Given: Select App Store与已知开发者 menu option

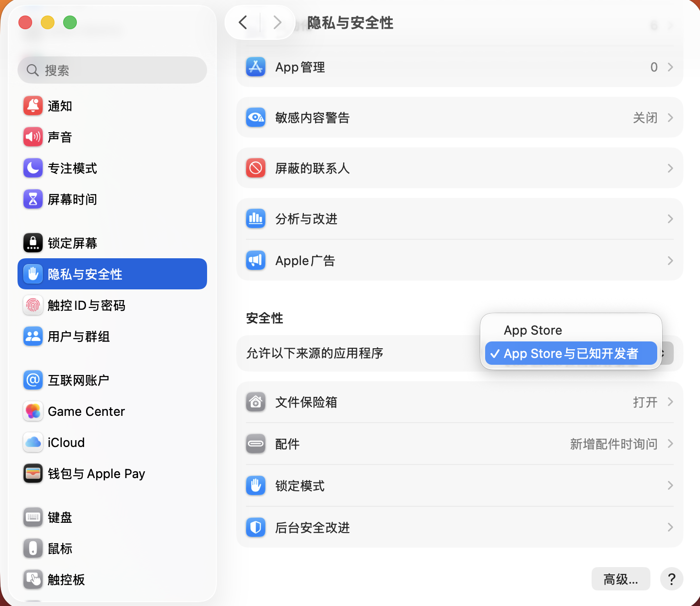Looking at the screenshot, I should [571, 354].
